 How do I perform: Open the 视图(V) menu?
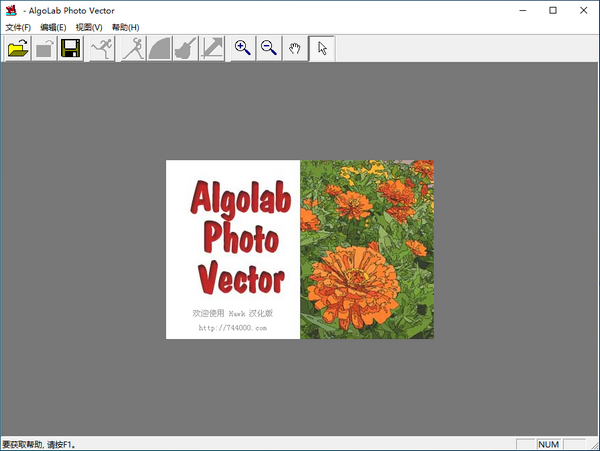(89, 28)
